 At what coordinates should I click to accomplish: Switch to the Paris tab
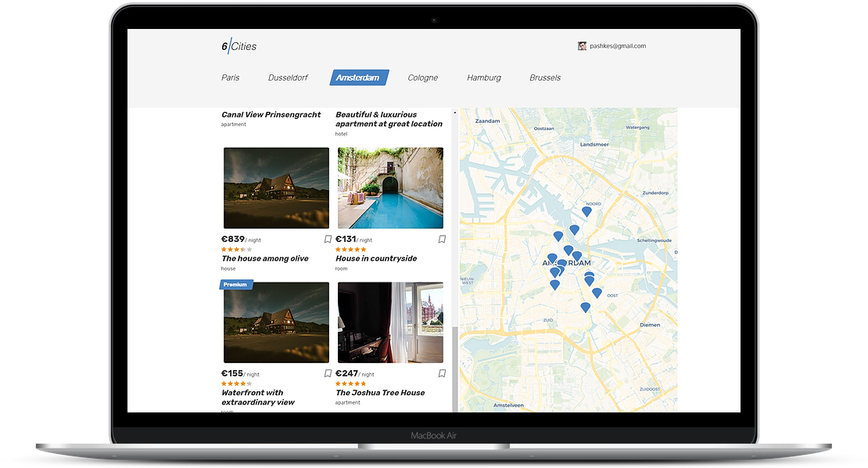click(230, 77)
